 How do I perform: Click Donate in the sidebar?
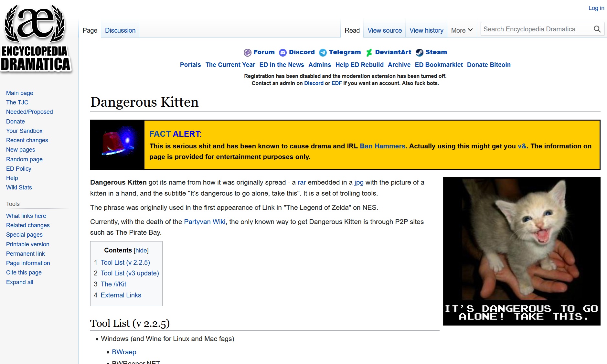[x=16, y=122]
